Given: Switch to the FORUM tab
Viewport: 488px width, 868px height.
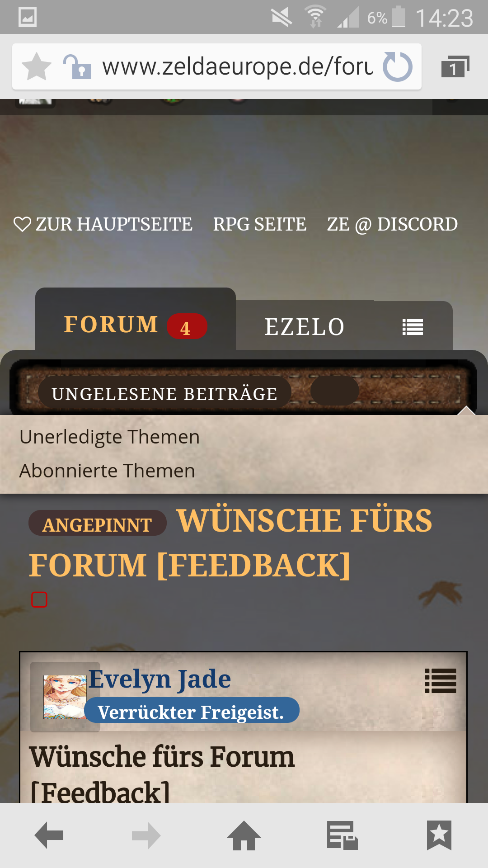Looking at the screenshot, I should coord(136,325).
